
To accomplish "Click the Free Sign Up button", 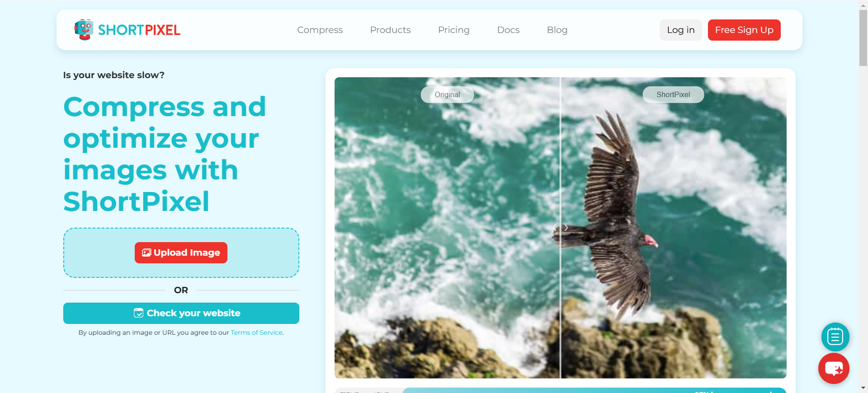I will [744, 30].
